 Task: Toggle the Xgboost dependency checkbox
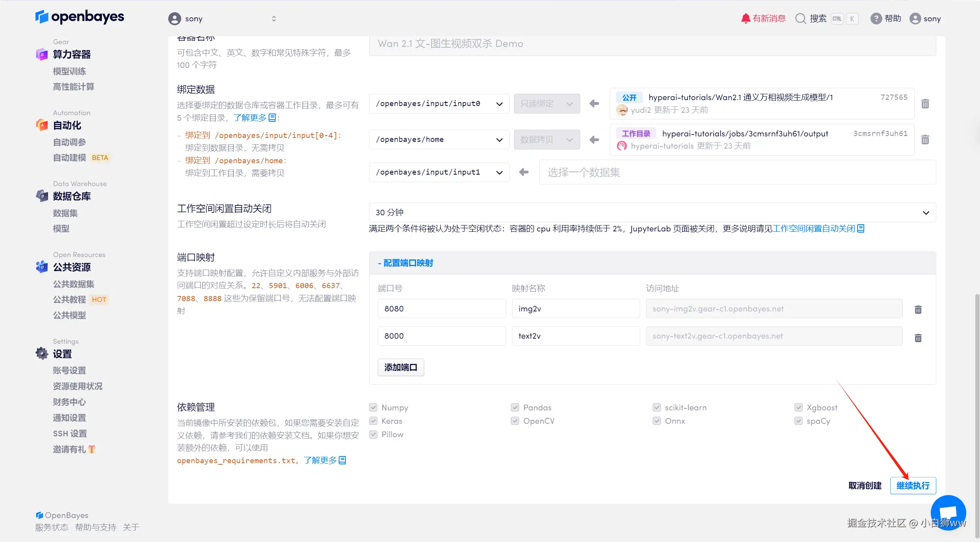[x=798, y=408]
